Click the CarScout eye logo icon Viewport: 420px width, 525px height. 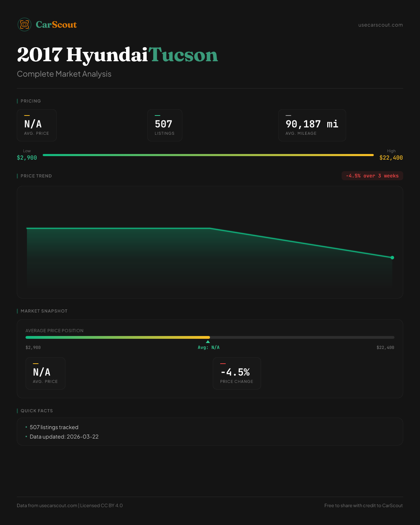pyautogui.click(x=24, y=24)
